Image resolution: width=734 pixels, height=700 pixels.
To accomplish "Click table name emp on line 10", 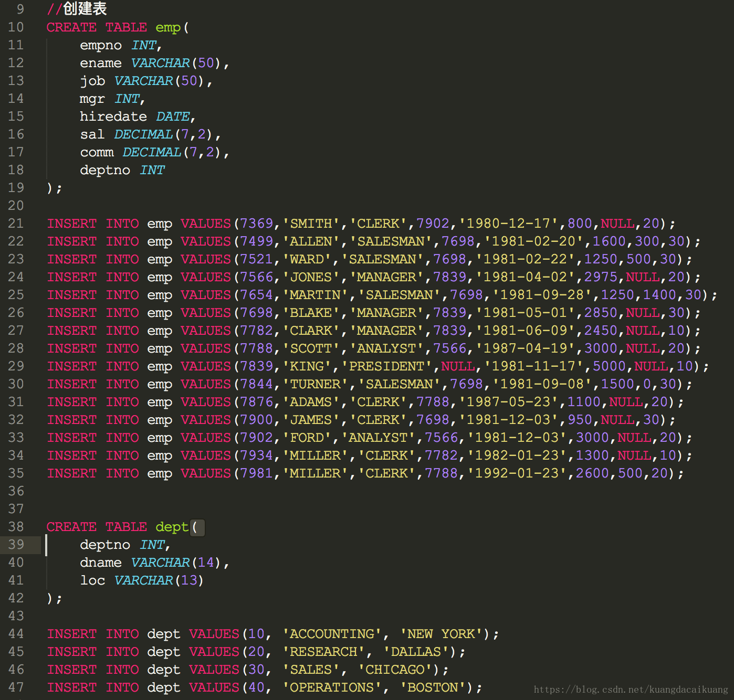I will coord(168,27).
